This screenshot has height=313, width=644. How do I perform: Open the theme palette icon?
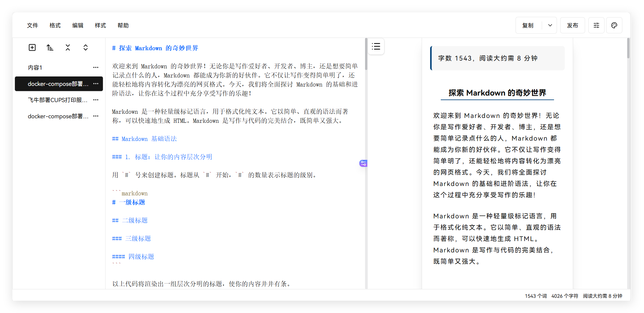click(614, 25)
